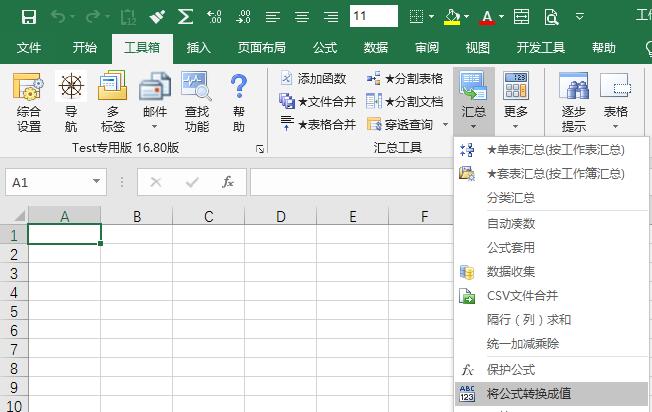652x412 pixels.
Task: Click the AutoSum sigma icon
Action: [x=185, y=16]
